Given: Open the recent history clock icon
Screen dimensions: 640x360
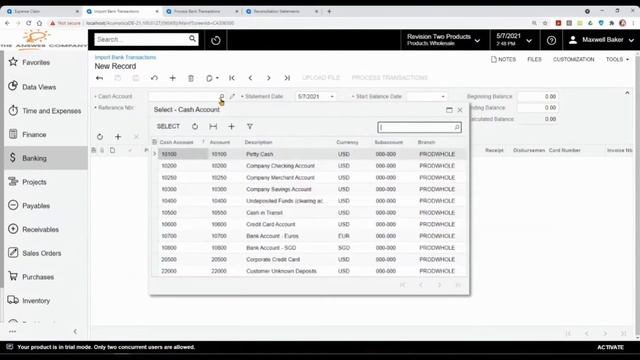Looking at the screenshot, I should (216, 40).
